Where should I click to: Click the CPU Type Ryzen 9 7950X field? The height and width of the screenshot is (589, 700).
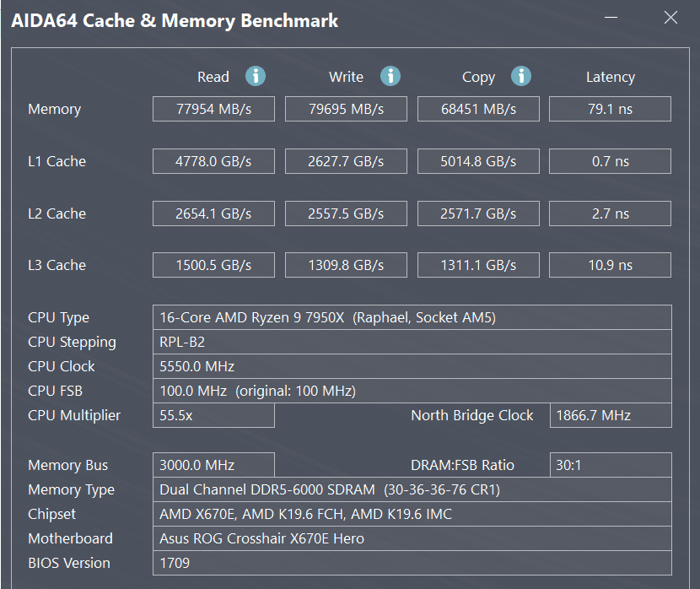[x=412, y=317]
